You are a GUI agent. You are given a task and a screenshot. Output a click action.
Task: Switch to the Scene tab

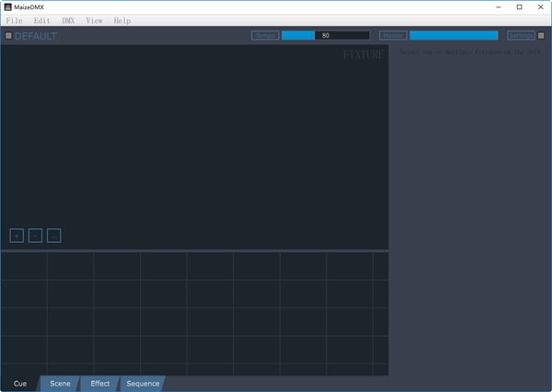pyautogui.click(x=60, y=384)
